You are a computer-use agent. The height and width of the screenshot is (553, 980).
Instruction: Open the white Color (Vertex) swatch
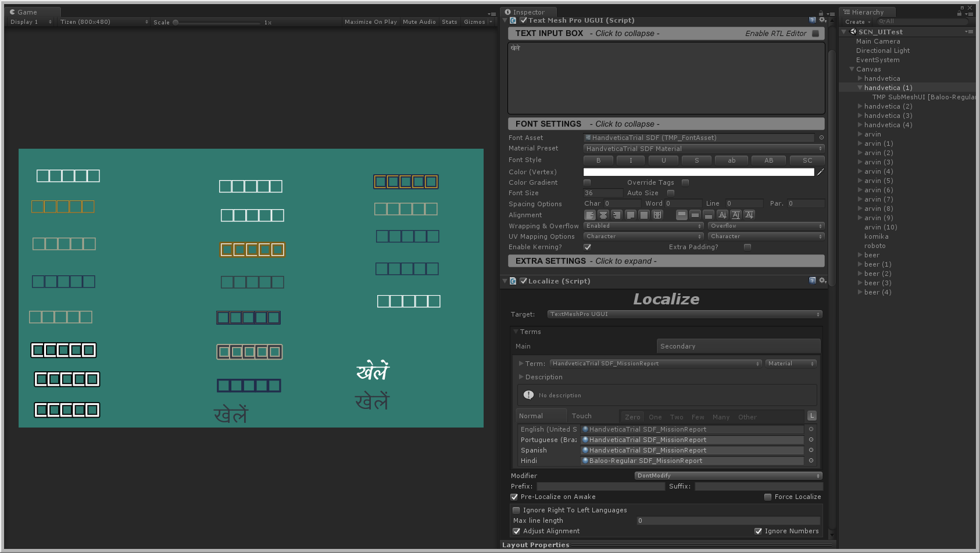(698, 172)
